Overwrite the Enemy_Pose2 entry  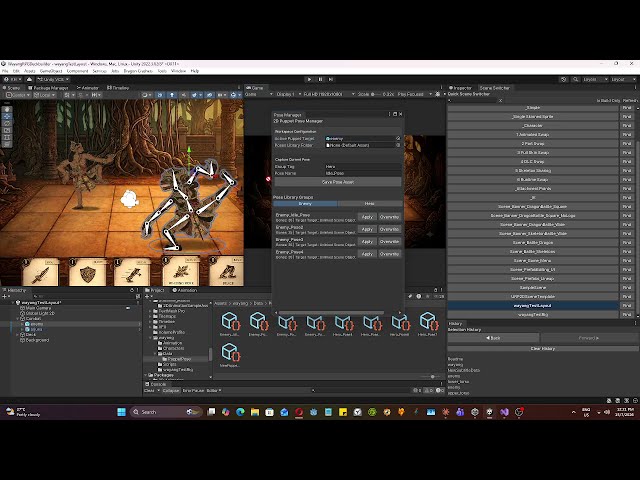tap(389, 229)
